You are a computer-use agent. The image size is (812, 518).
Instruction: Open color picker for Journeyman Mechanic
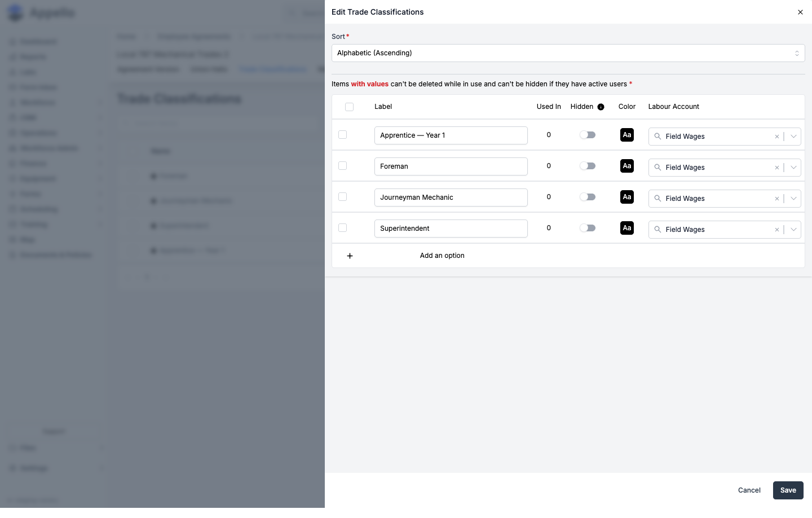point(627,197)
